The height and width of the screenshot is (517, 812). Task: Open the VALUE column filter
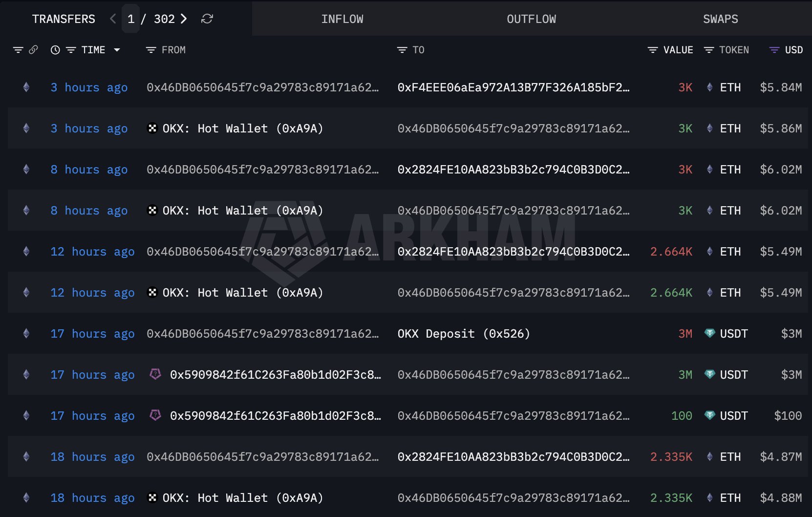[x=653, y=50]
